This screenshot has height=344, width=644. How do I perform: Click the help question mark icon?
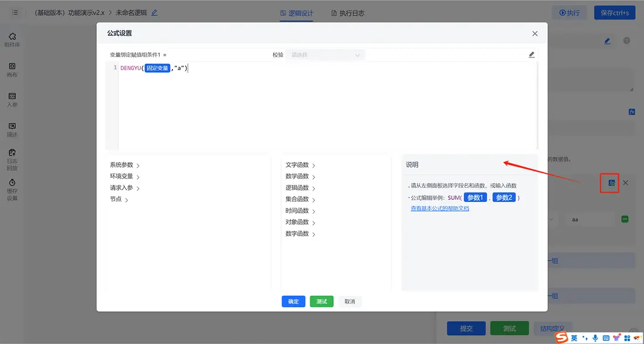click(626, 41)
